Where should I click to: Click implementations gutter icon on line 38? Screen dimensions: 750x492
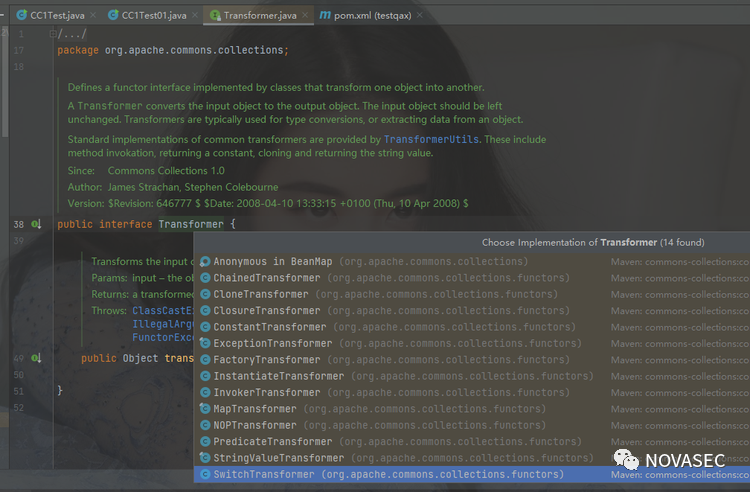pos(36,224)
